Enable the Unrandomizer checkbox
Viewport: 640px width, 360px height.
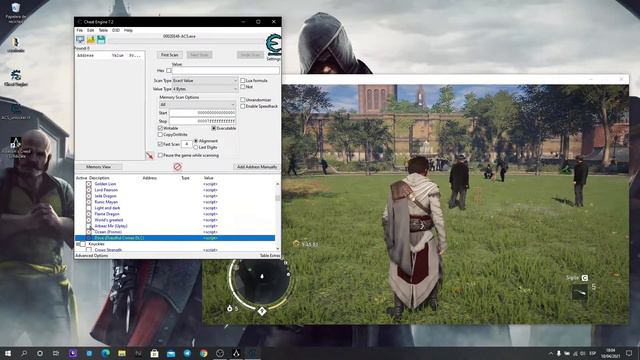click(x=242, y=100)
